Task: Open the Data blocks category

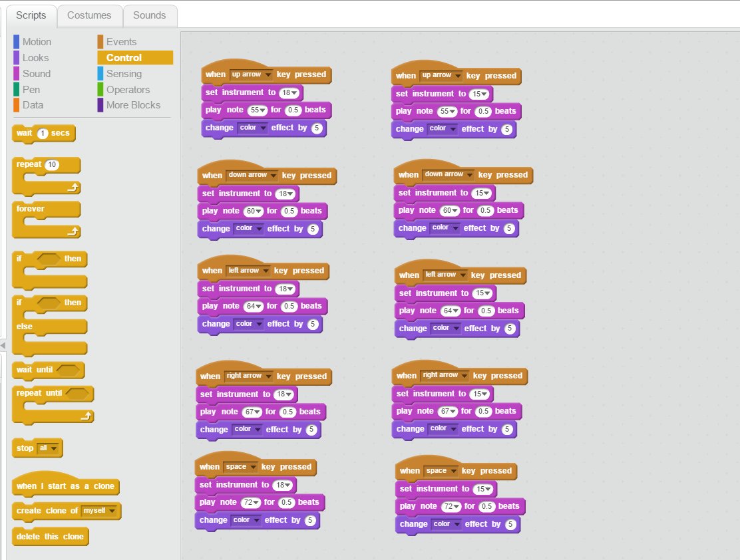Action: [33, 105]
